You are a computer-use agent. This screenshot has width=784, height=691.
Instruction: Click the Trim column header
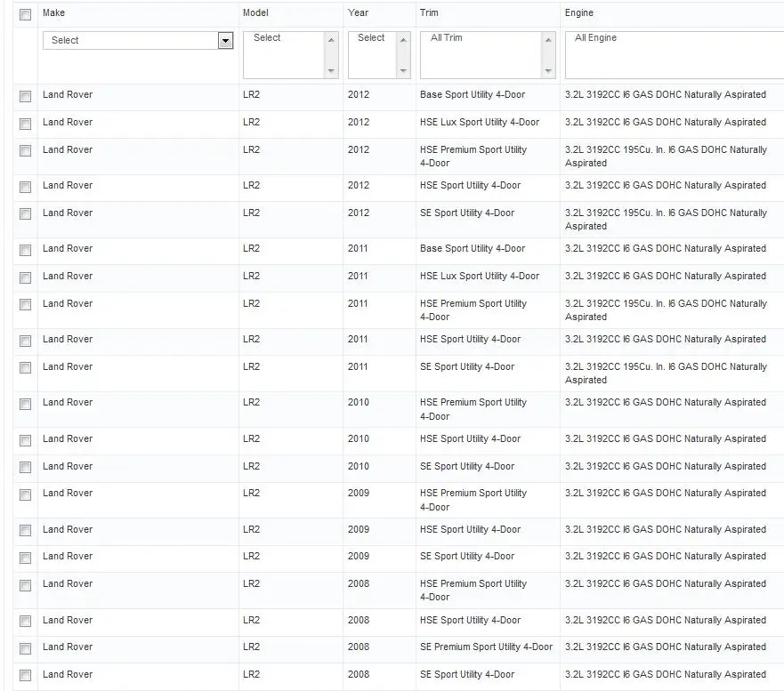429,12
